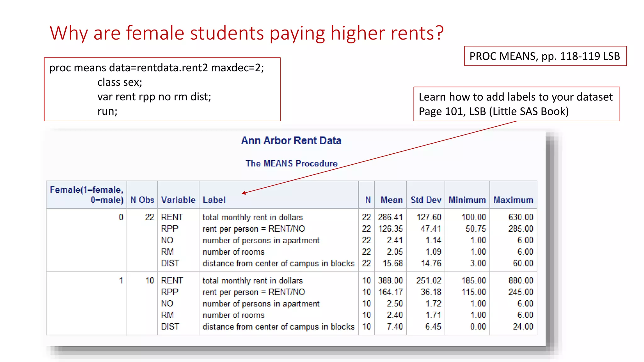Image resolution: width=644 pixels, height=362 pixels.
Task: Click the maximum RPP value 285.00
Action: point(521,229)
